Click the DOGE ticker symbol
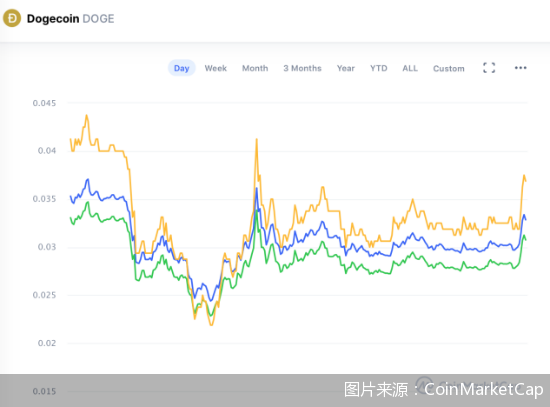 click(99, 19)
